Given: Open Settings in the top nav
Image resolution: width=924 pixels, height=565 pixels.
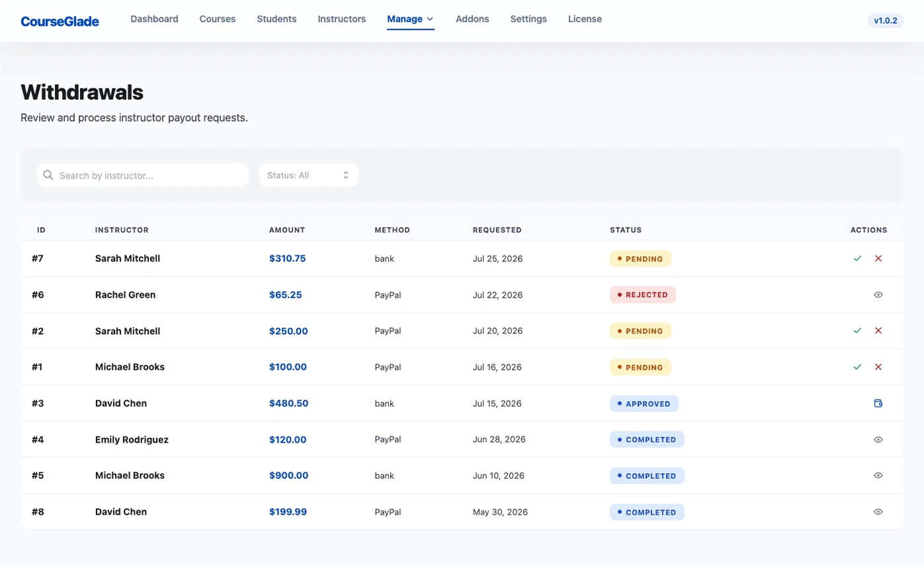Looking at the screenshot, I should pyautogui.click(x=528, y=19).
